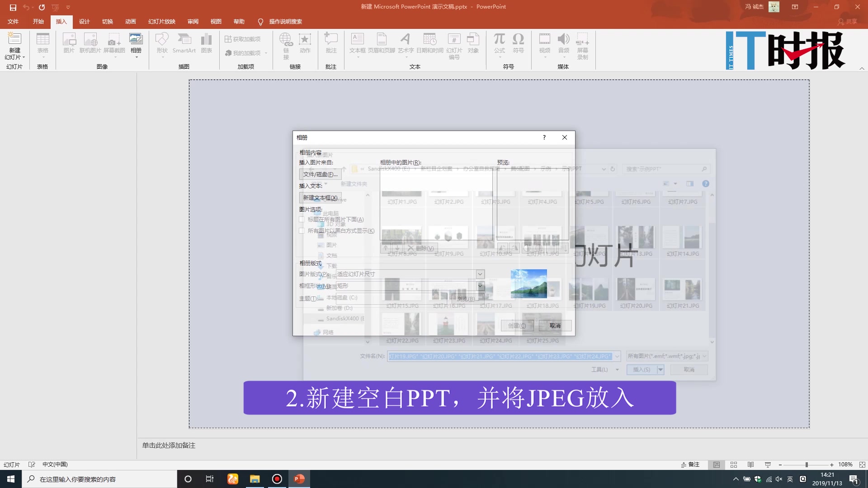Click the zoom slider handle

(807, 465)
